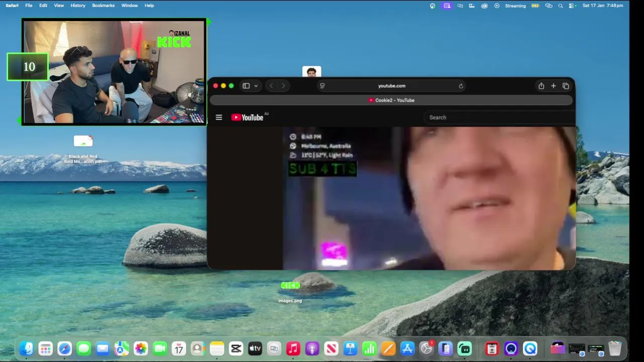This screenshot has width=644, height=362.
Task: Open the Mail app in the Dock
Action: 103,348
